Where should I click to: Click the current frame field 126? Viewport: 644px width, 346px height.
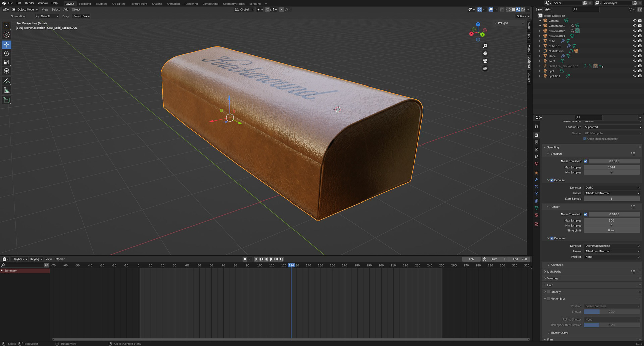coord(471,259)
